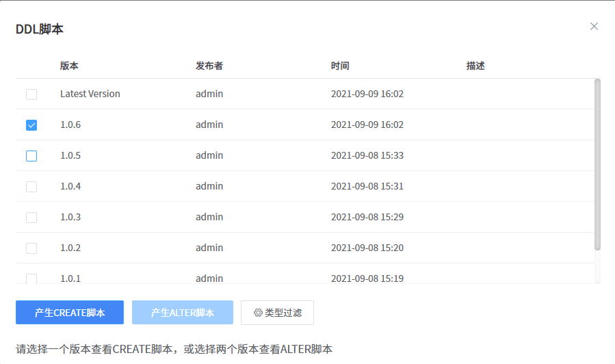Viewport: 615px width, 364px height.
Task: Tick the checkbox for version 1.0.5
Action: [31, 156]
